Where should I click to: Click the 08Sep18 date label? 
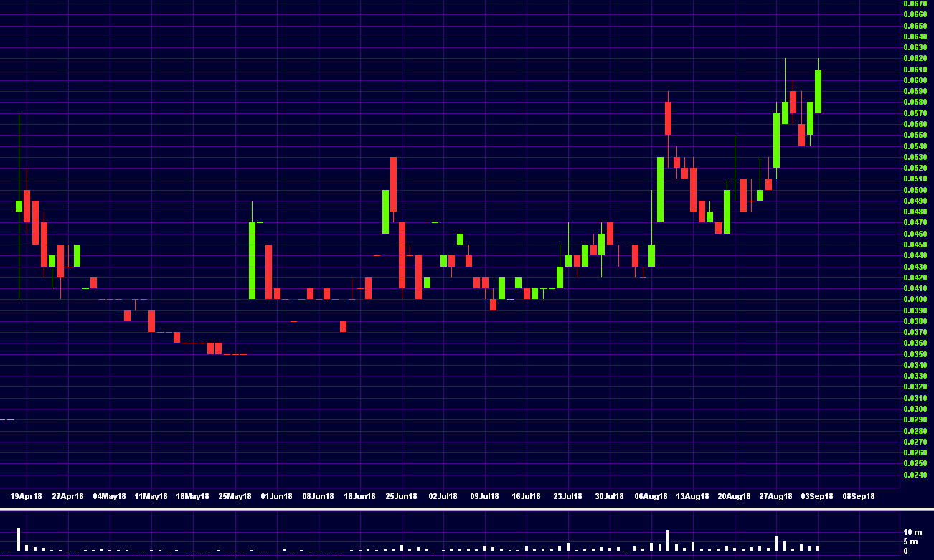tap(859, 496)
